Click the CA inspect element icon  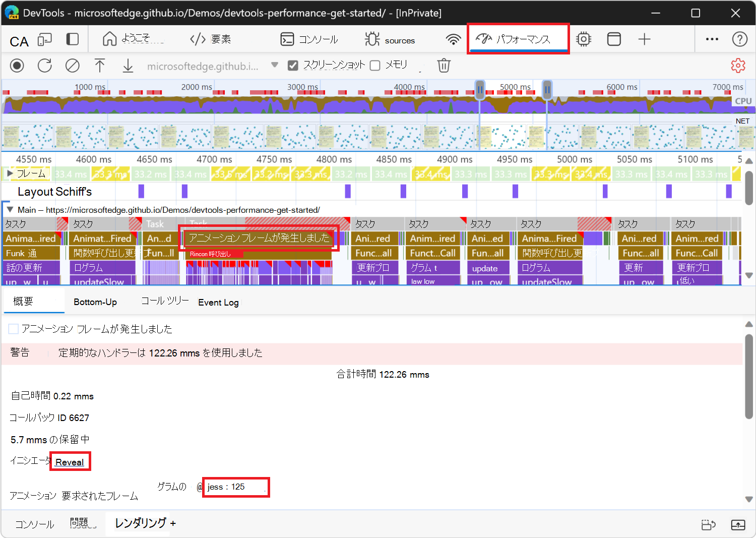[x=19, y=41]
